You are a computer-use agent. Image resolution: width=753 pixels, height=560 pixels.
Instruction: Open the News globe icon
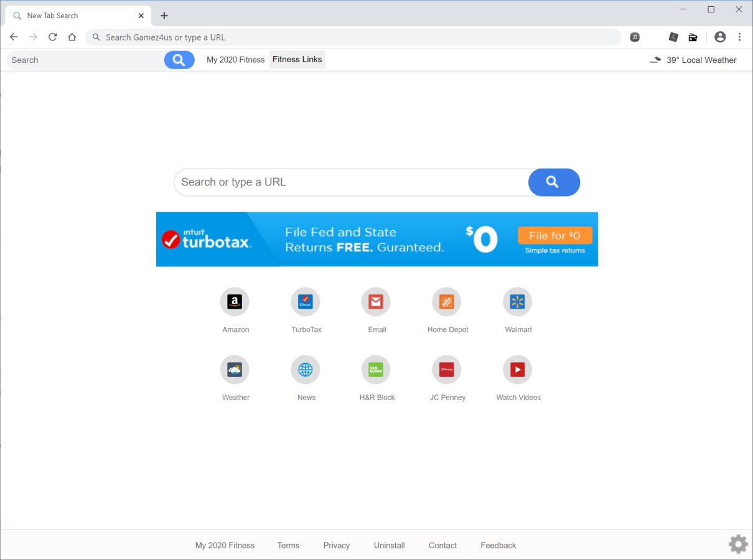click(x=306, y=370)
